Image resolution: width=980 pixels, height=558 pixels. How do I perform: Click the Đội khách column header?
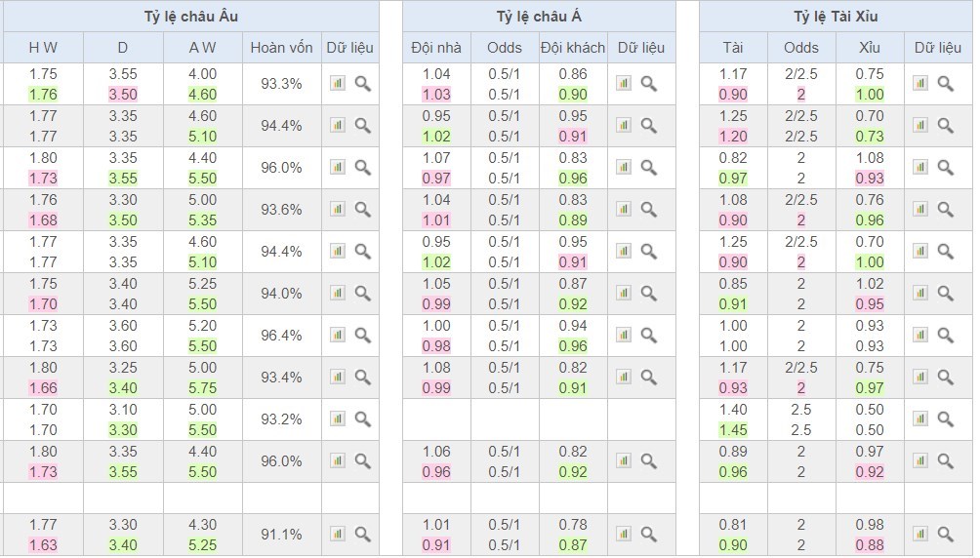(x=572, y=48)
